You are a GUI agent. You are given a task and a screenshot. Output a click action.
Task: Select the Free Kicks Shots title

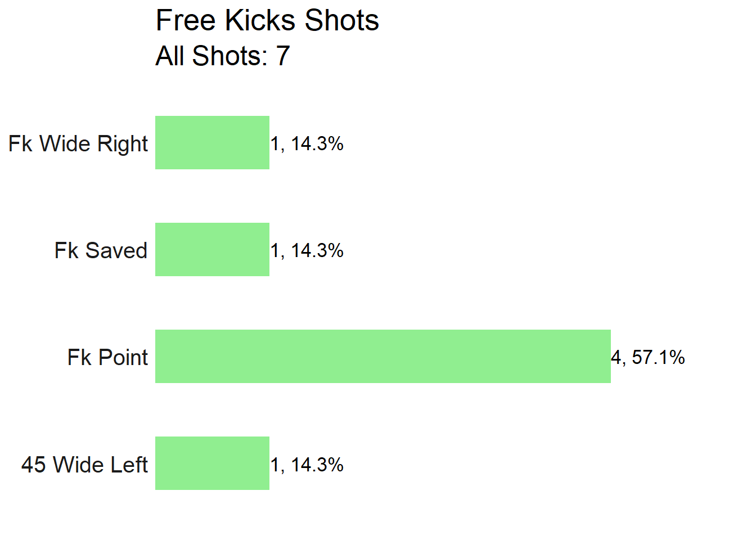[267, 21]
